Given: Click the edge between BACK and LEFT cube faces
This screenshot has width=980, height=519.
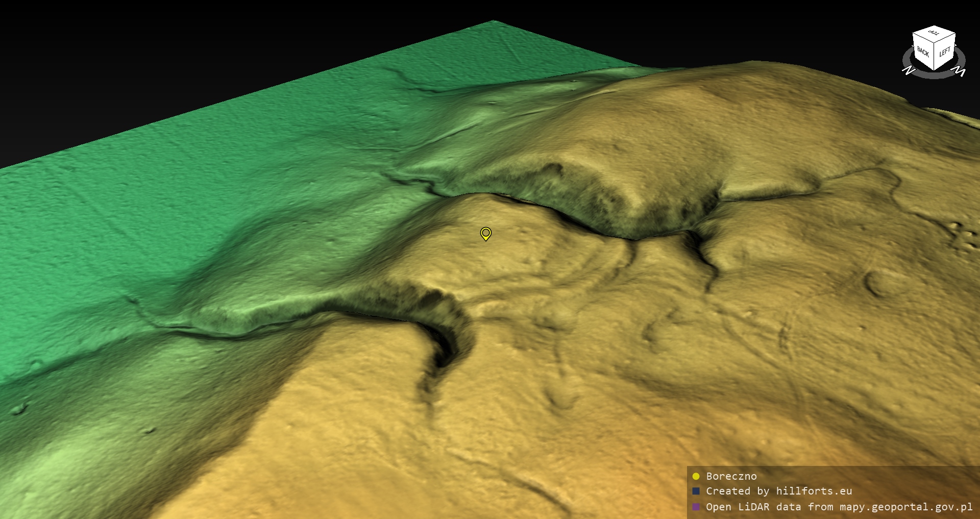Looking at the screenshot, I should click(x=935, y=57).
